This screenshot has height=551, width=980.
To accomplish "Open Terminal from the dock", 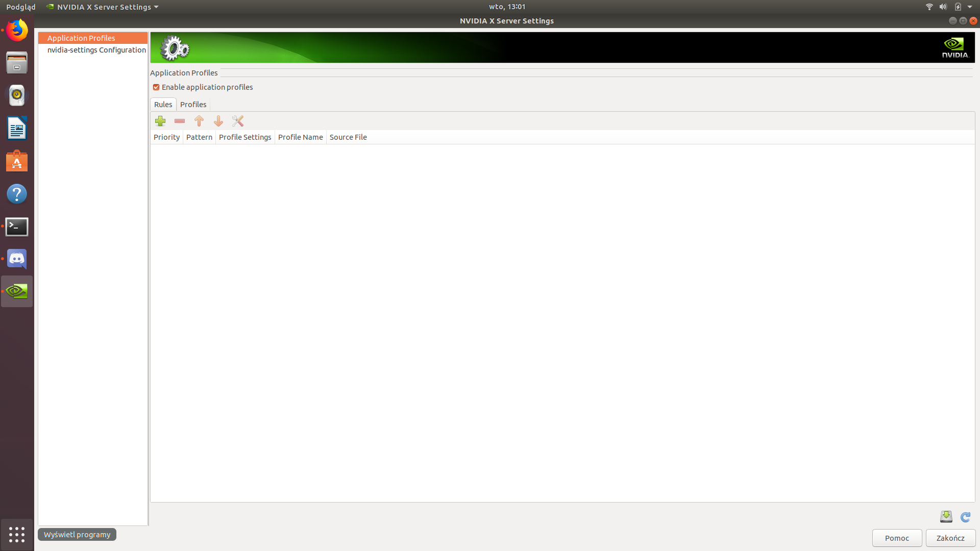I will (x=17, y=227).
